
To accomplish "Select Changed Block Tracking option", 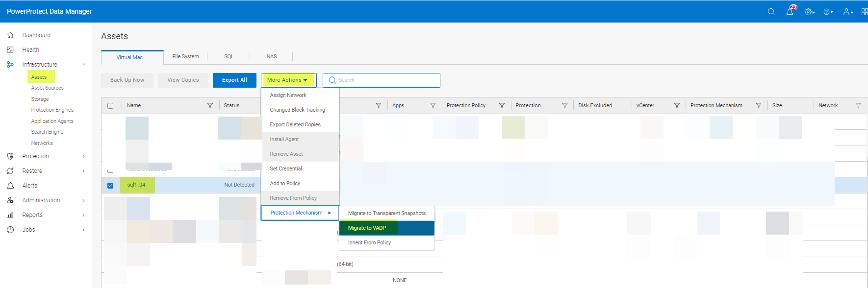I will point(300,110).
